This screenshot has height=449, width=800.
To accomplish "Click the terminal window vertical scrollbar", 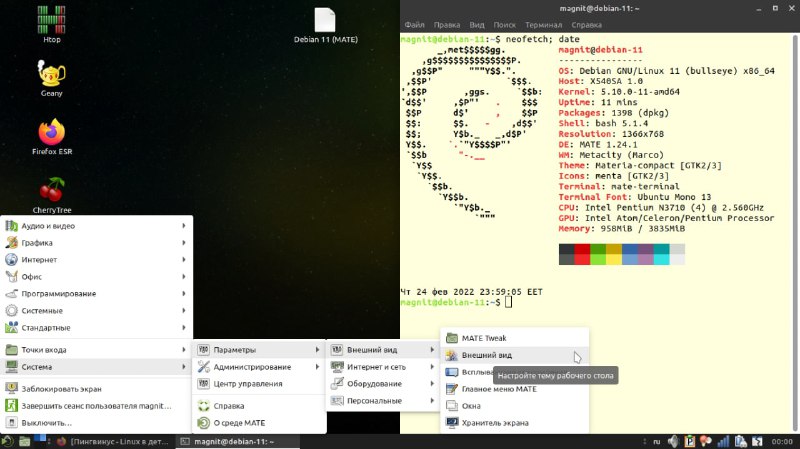I will (x=795, y=233).
